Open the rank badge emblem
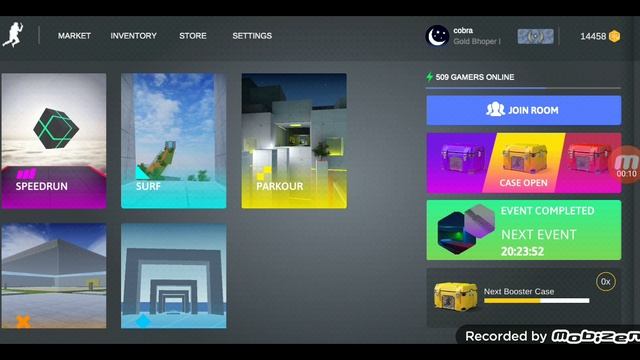Image resolution: width=640 pixels, height=360 pixels. [536, 36]
